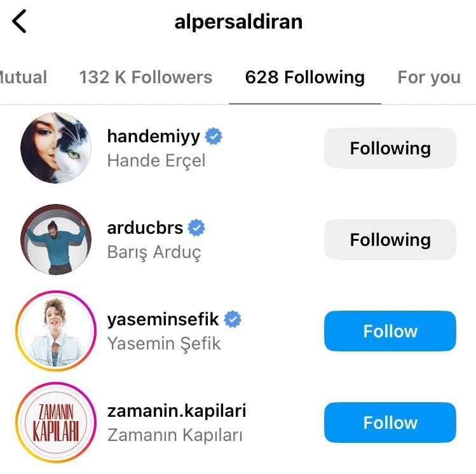476x474 pixels.
Task: Switch to 132 K Followers tab
Action: click(x=146, y=77)
